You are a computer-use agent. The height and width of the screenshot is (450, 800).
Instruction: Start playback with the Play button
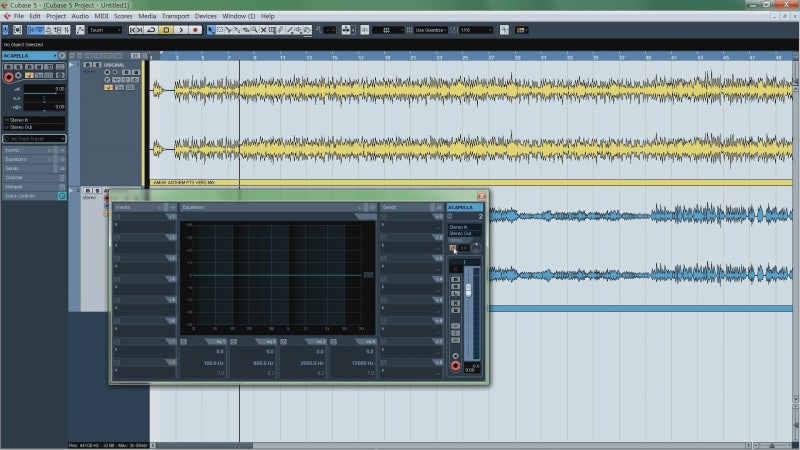click(181, 30)
